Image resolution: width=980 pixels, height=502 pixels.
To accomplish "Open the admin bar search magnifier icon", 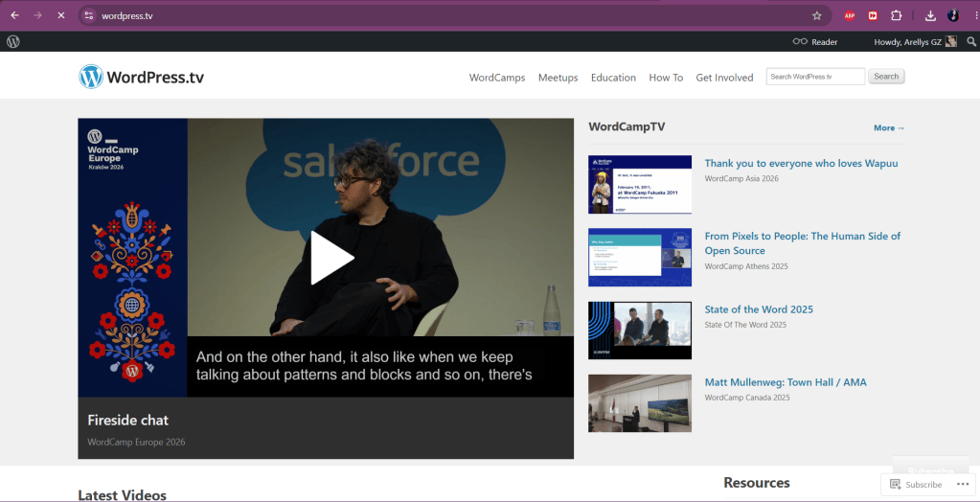I will [x=971, y=42].
